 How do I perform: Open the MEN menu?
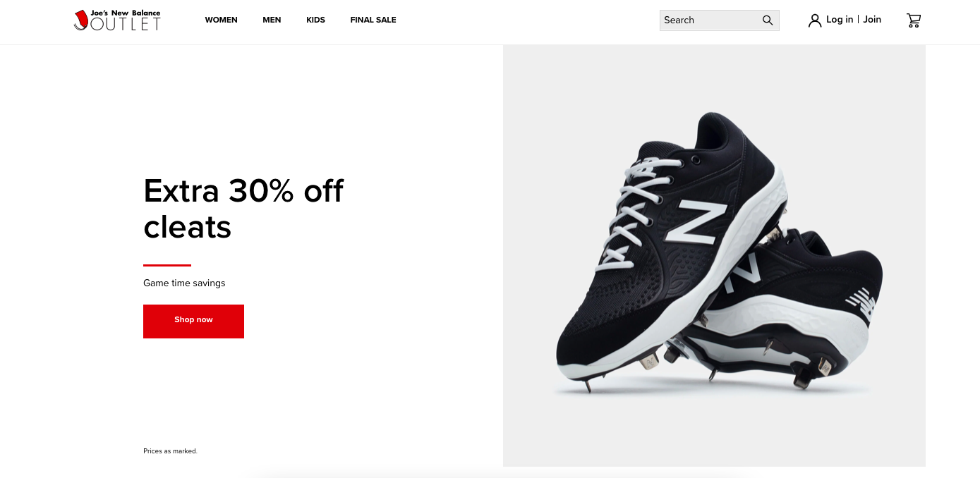[x=272, y=20]
